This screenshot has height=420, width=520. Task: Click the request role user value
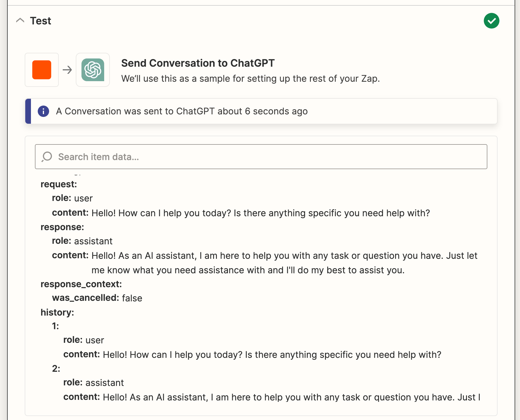point(83,198)
